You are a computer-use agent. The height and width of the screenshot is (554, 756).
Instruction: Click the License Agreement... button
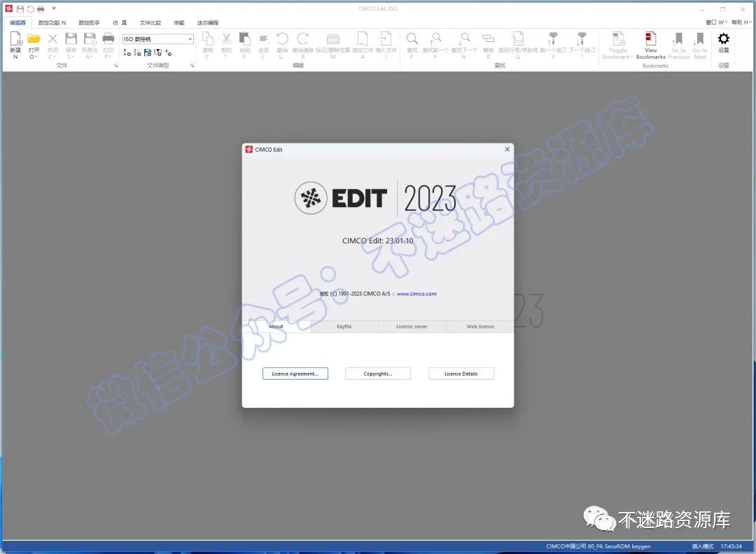click(295, 374)
